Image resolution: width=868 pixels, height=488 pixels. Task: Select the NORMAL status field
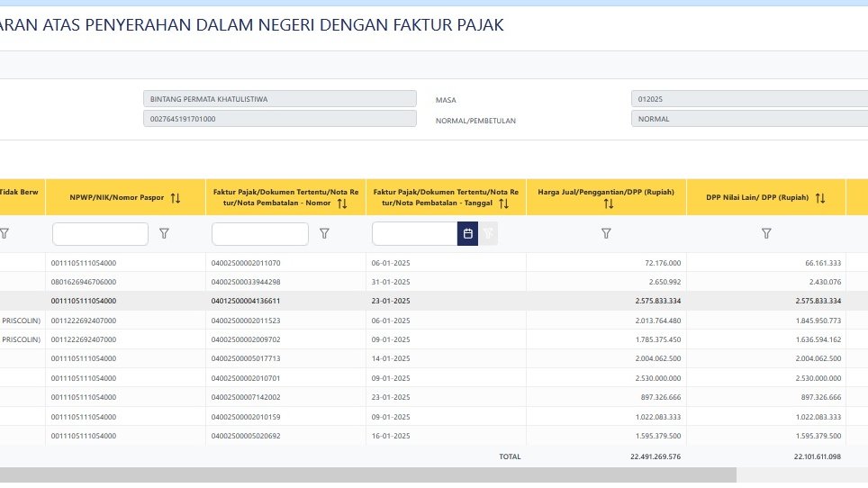749,119
